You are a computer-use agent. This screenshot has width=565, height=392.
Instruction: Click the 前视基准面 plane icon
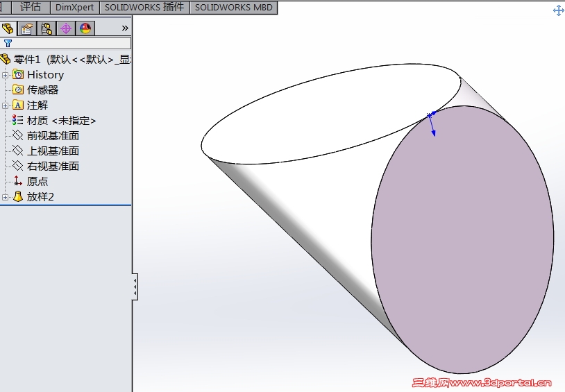point(17,135)
